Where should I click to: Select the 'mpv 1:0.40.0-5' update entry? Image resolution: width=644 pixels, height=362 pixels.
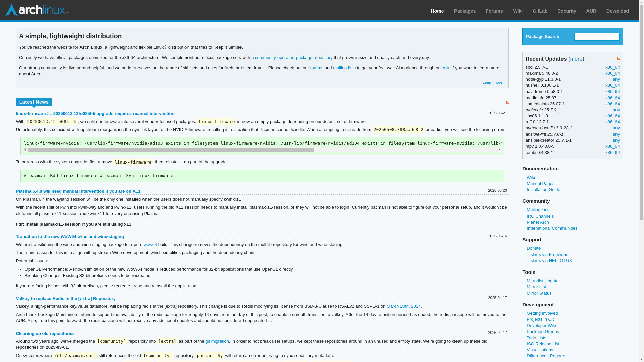click(540, 146)
